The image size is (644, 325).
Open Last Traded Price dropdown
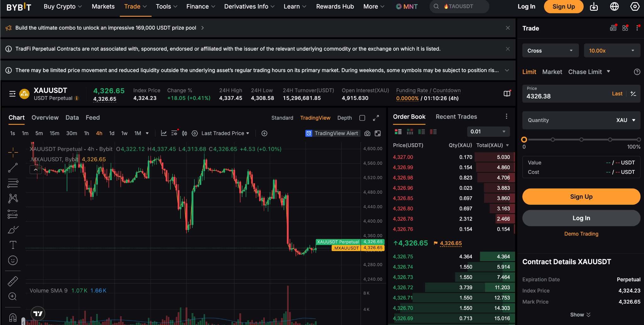(225, 133)
